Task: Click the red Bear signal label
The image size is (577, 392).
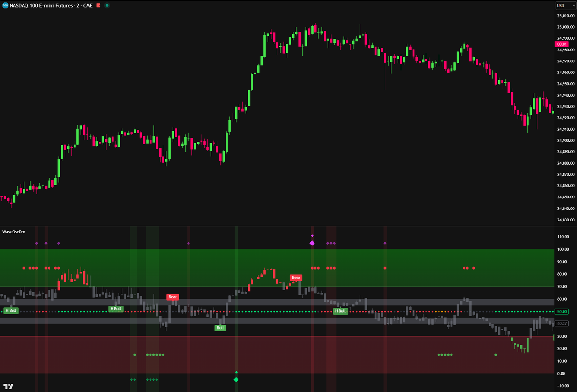Action: pyautogui.click(x=296, y=277)
